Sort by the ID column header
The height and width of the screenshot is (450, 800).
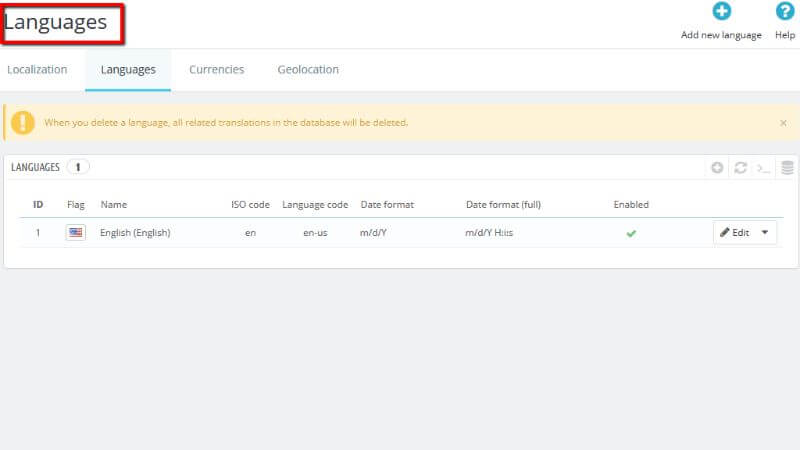[38, 205]
